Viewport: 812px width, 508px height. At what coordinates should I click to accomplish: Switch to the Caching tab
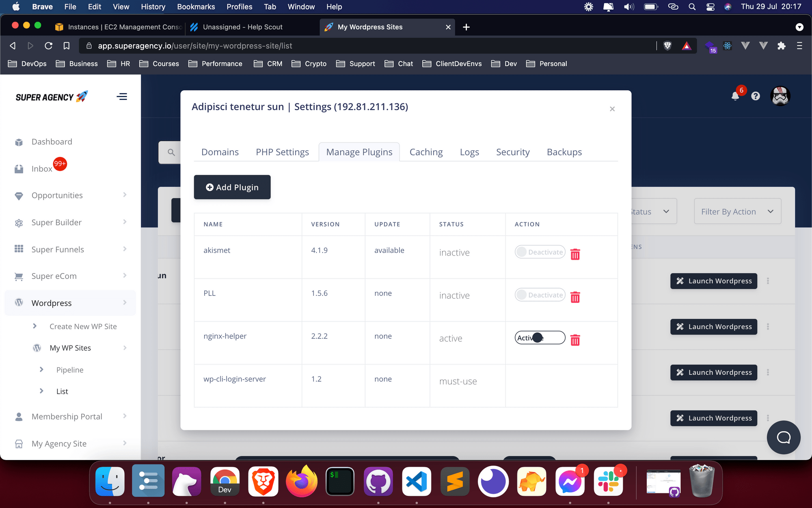tap(426, 152)
